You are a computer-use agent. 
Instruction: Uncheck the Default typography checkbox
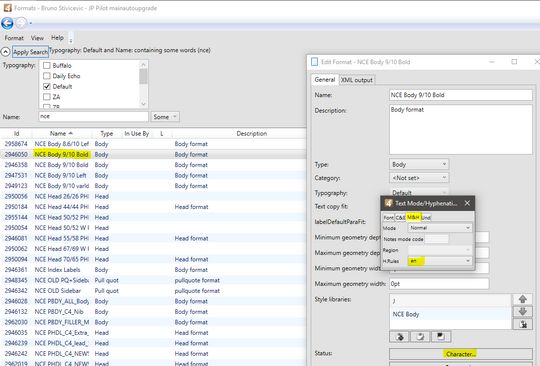point(47,86)
